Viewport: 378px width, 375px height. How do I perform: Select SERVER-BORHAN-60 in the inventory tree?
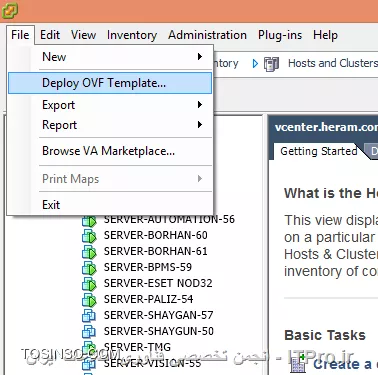(x=155, y=235)
